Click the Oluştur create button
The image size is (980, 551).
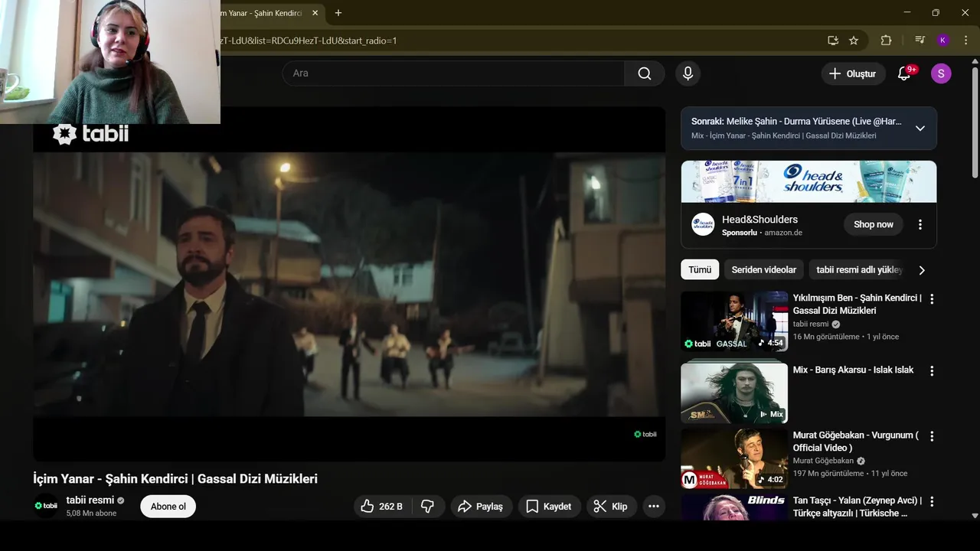(x=854, y=73)
